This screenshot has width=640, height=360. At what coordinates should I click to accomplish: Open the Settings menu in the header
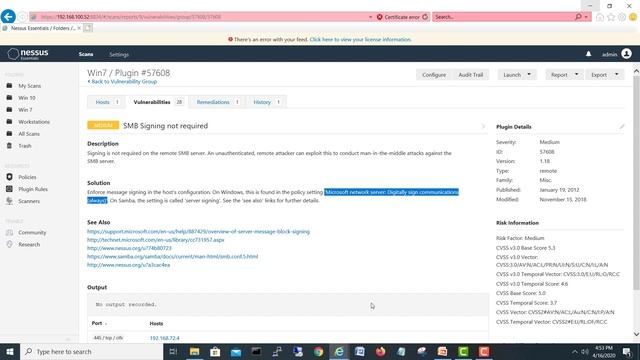[119, 54]
